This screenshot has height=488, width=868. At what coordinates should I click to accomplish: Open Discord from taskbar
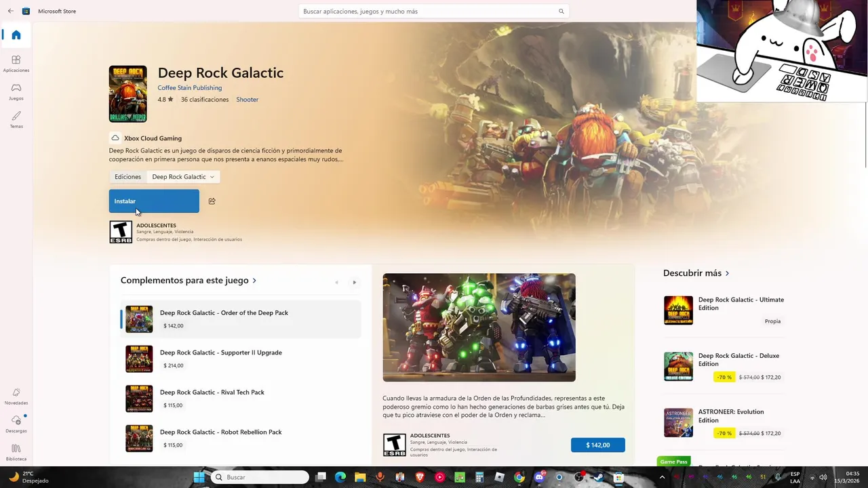click(x=539, y=477)
